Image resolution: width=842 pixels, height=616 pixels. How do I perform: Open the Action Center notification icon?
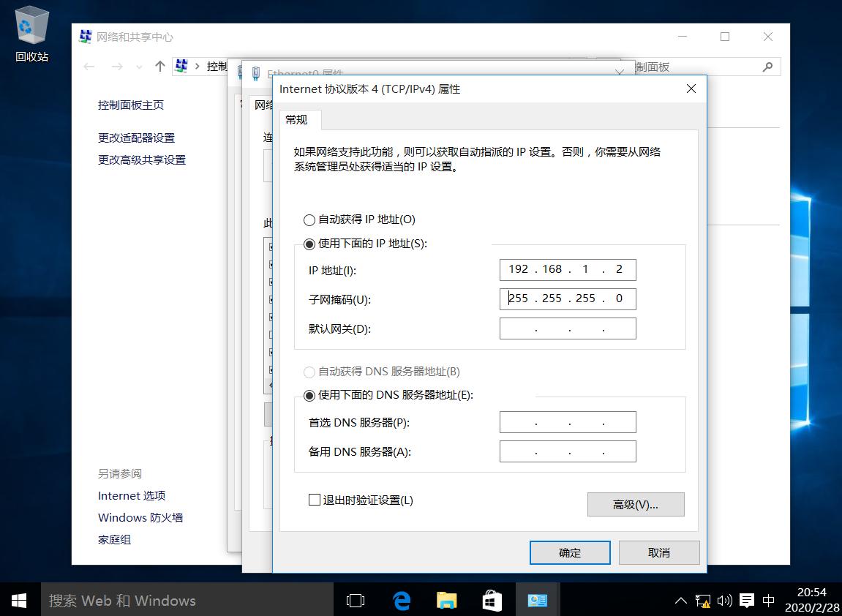coord(747,600)
